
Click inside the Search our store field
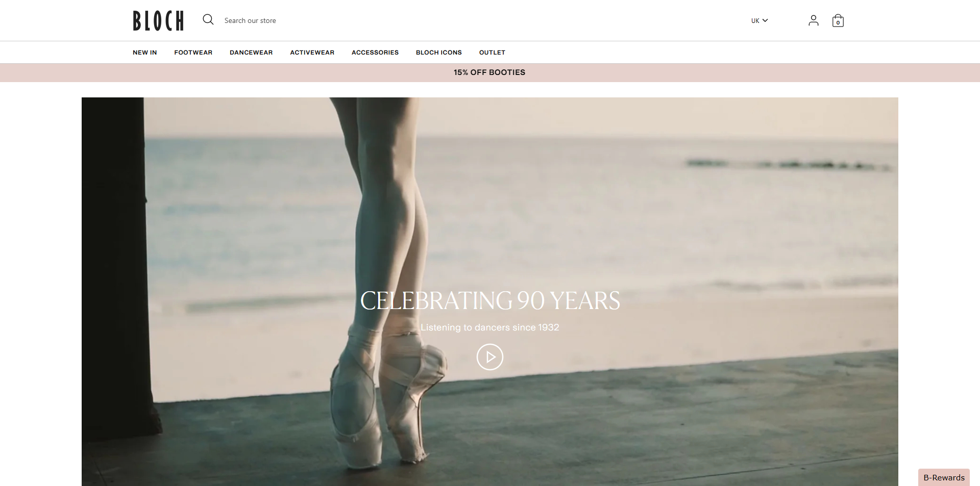pos(265,20)
